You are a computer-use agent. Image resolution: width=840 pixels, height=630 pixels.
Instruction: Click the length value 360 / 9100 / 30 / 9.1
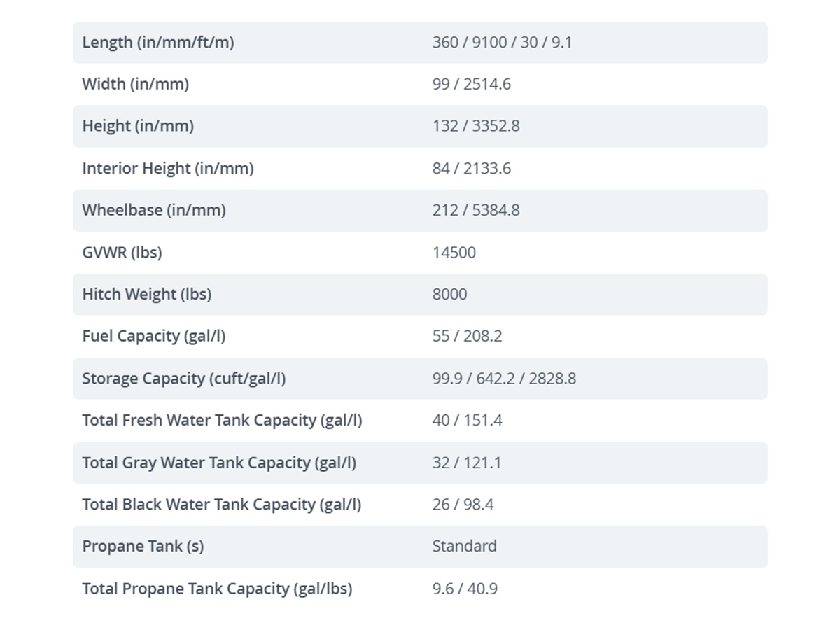pyautogui.click(x=502, y=43)
